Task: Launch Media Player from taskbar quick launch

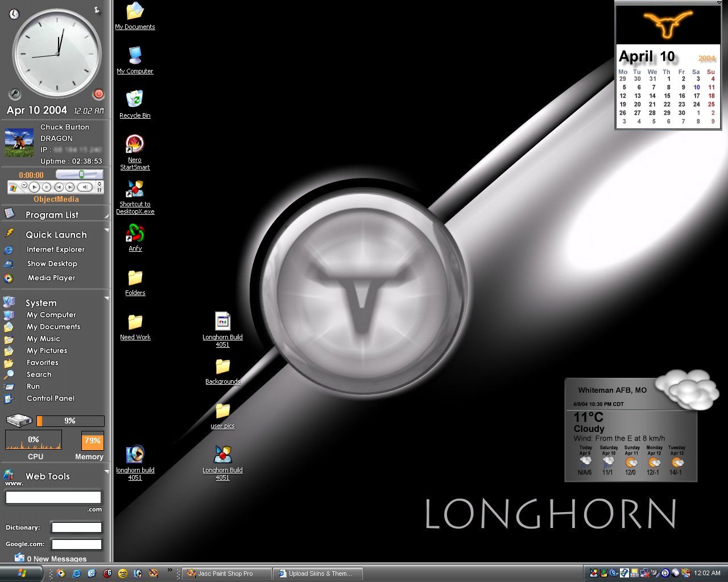Action: pyautogui.click(x=61, y=573)
